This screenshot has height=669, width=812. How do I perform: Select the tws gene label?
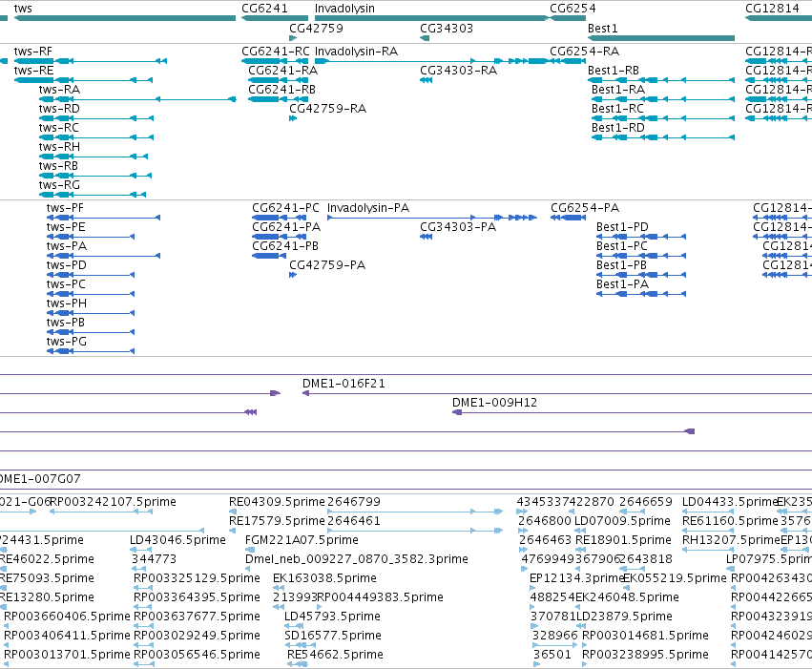pos(23,9)
